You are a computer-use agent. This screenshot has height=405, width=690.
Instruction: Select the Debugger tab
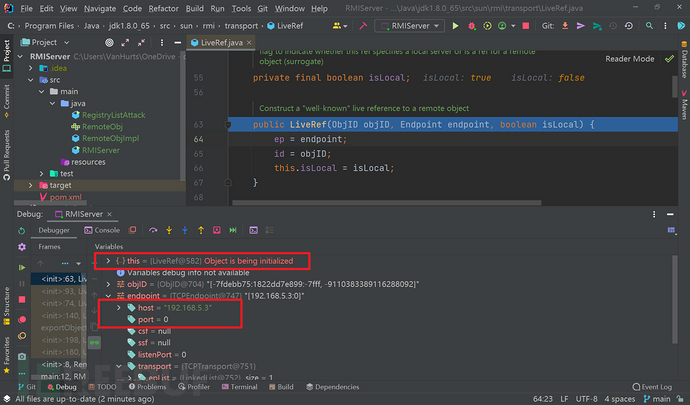point(54,230)
